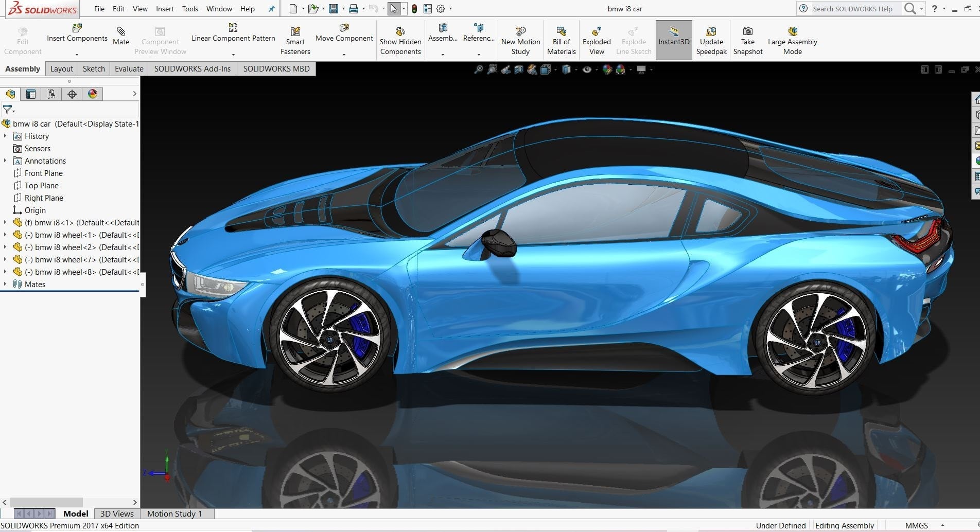
Task: Insert a Bill of Materials
Action: point(561,41)
